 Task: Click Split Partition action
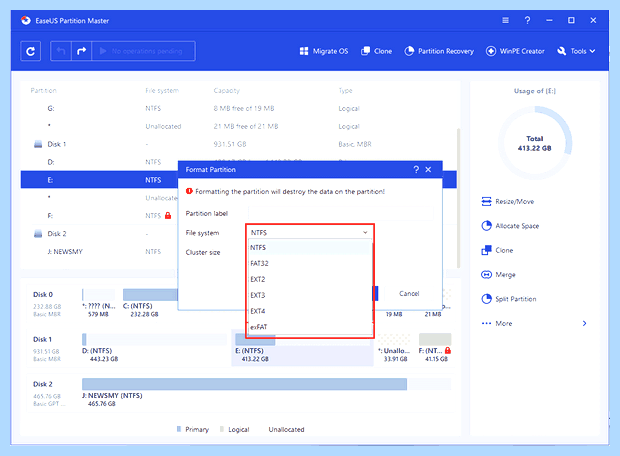click(508, 299)
